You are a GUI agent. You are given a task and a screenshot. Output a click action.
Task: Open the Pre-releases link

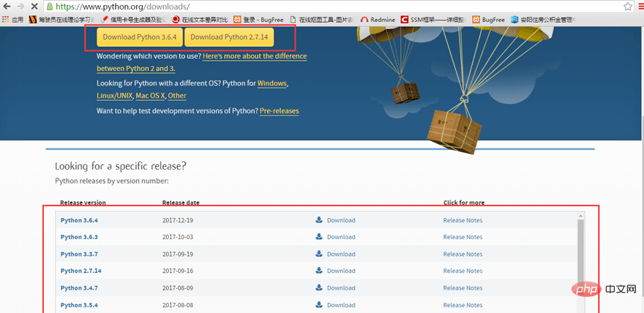[x=280, y=110]
